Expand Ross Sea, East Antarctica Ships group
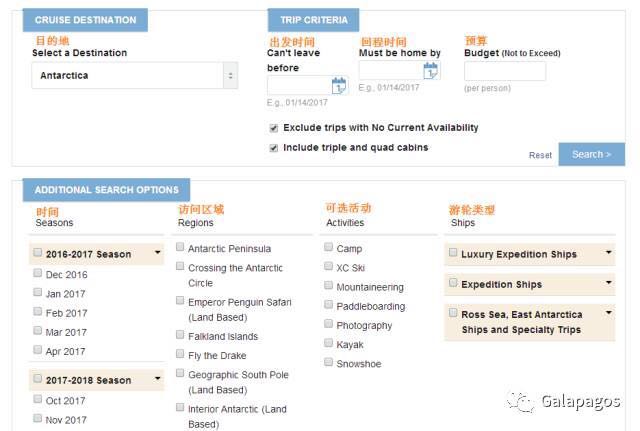Screen dimensions: 640x431 (x=609, y=313)
